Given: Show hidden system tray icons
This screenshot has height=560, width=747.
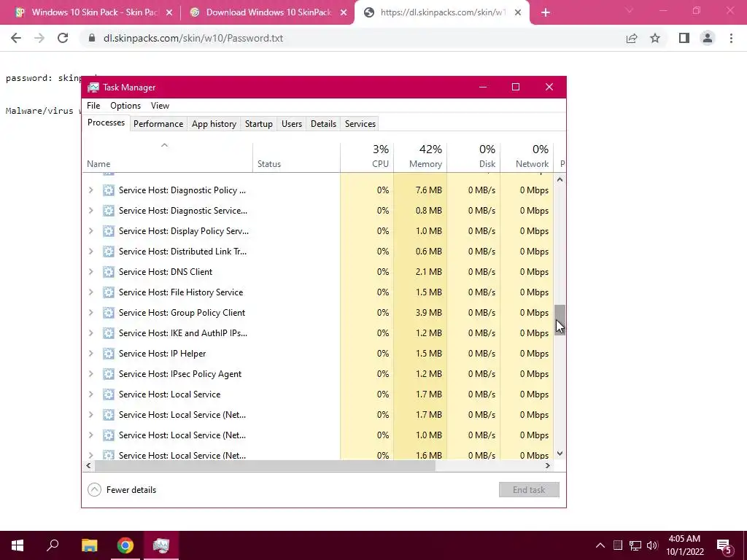Looking at the screenshot, I should click(x=600, y=545).
